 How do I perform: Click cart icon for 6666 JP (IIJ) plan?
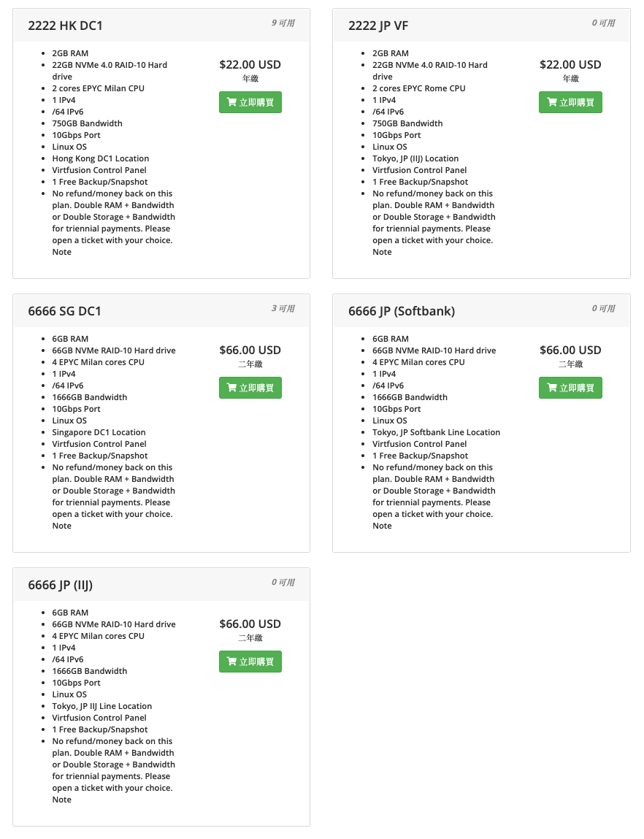pos(231,662)
